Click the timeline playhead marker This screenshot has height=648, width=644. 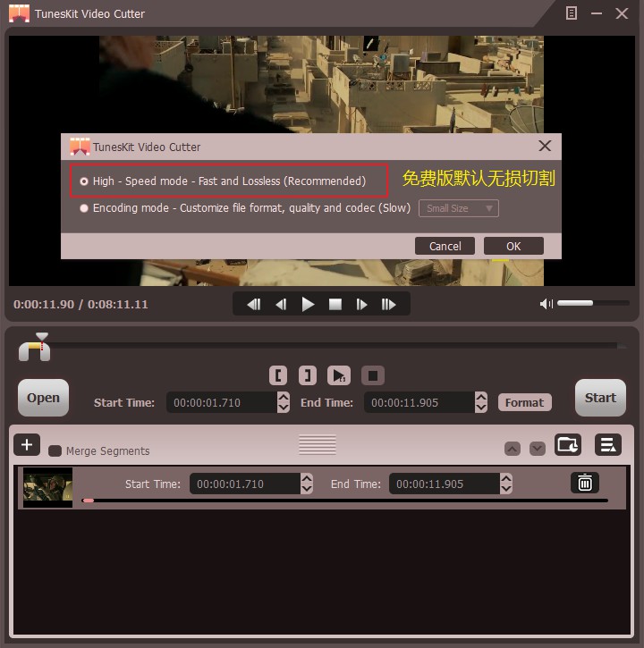(42, 336)
